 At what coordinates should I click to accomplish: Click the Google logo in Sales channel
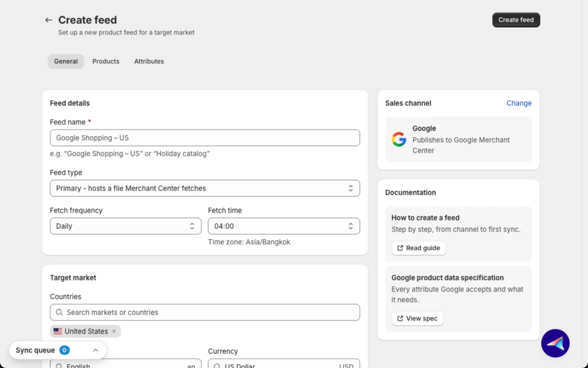pos(399,139)
